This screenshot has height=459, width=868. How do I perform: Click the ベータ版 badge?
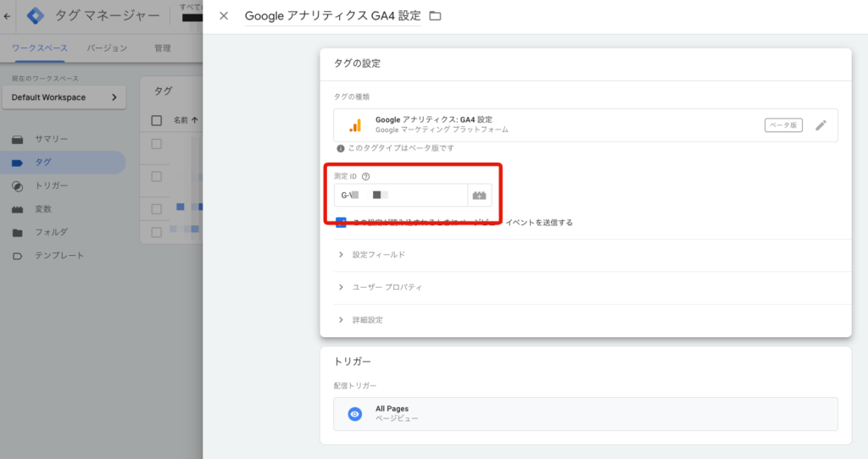783,125
